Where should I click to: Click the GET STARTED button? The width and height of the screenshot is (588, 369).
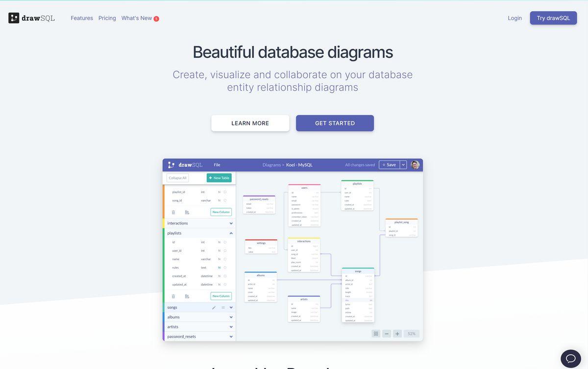(335, 123)
